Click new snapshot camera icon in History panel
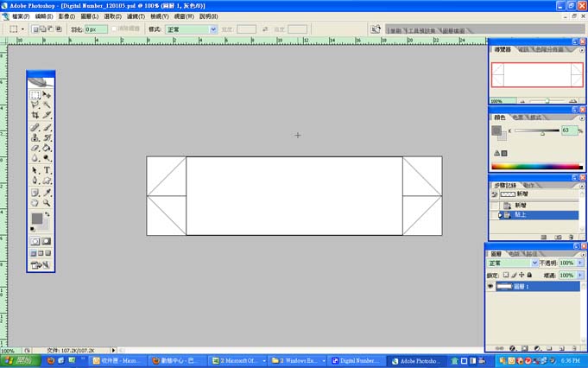This screenshot has width=588, height=368. (x=559, y=237)
